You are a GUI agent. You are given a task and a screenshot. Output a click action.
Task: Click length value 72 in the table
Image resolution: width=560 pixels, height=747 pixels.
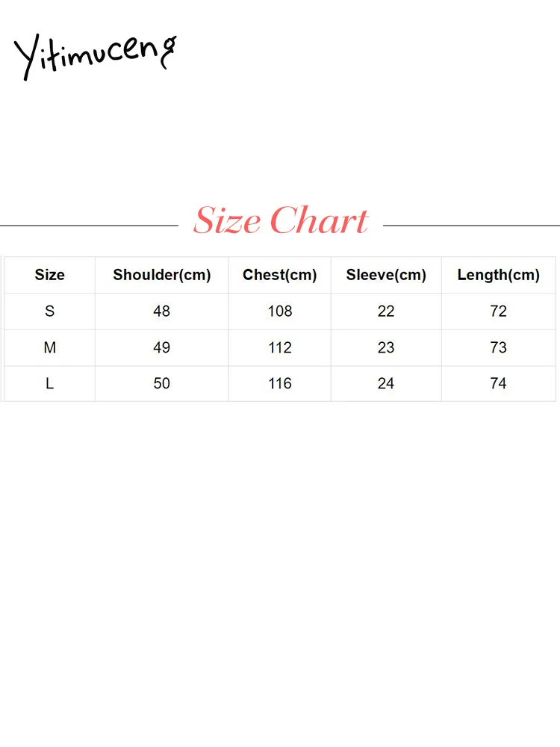click(x=498, y=311)
